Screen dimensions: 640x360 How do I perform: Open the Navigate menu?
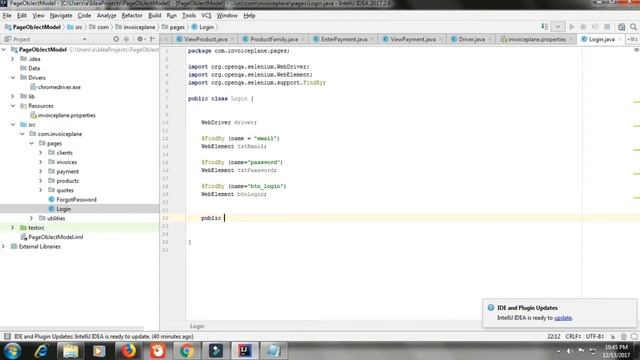[x=61, y=16]
